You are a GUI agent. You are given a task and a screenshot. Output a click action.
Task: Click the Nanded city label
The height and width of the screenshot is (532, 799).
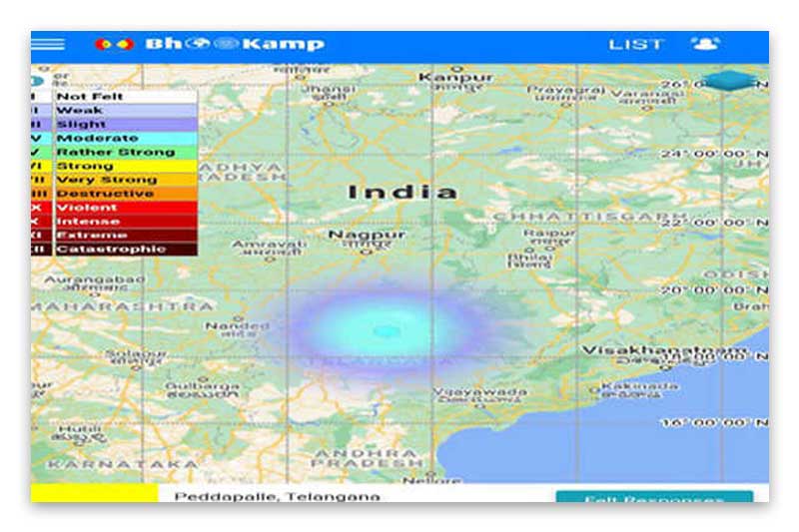point(237,325)
